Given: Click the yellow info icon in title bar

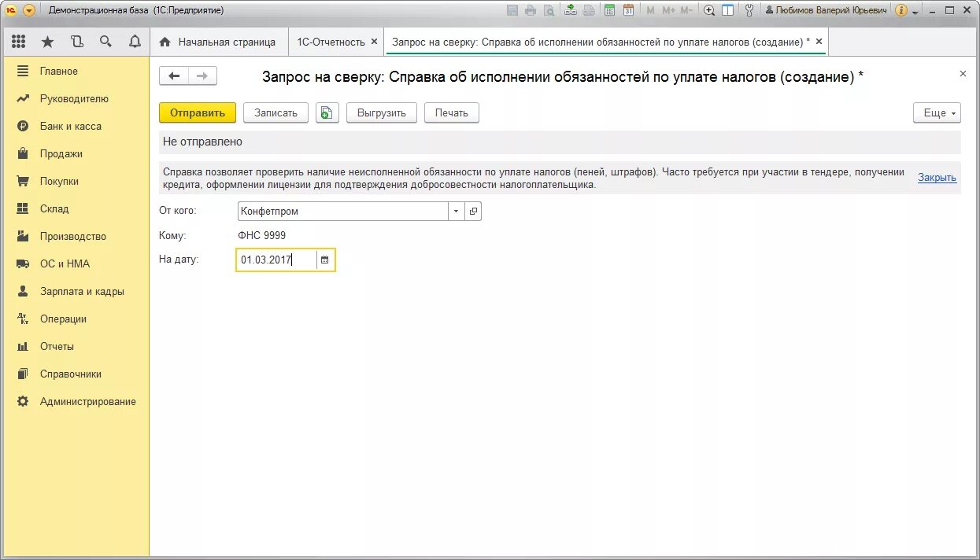Looking at the screenshot, I should pyautogui.click(x=901, y=10).
